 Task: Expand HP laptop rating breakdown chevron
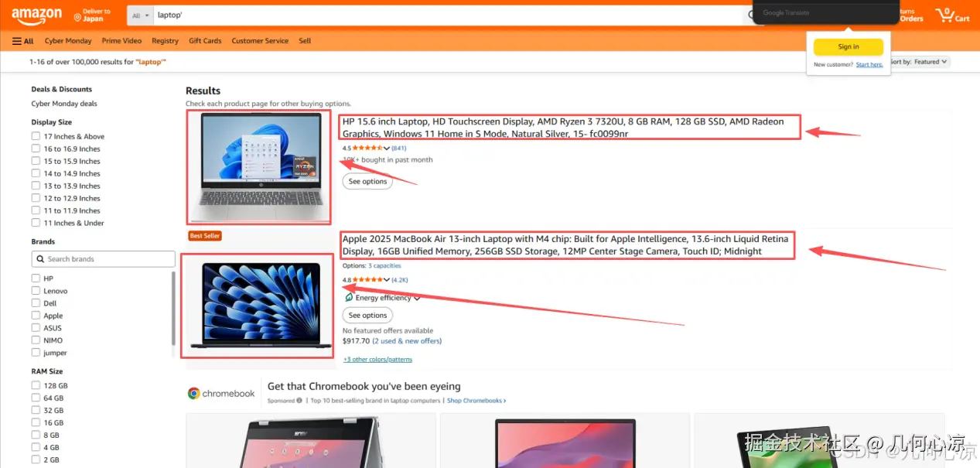387,148
